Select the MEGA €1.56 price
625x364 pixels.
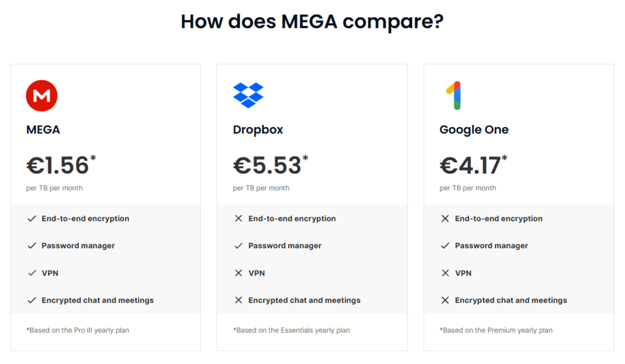point(58,165)
